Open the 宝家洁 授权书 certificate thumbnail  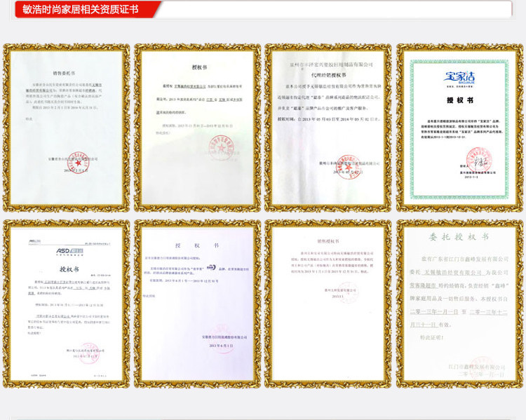[459, 128]
